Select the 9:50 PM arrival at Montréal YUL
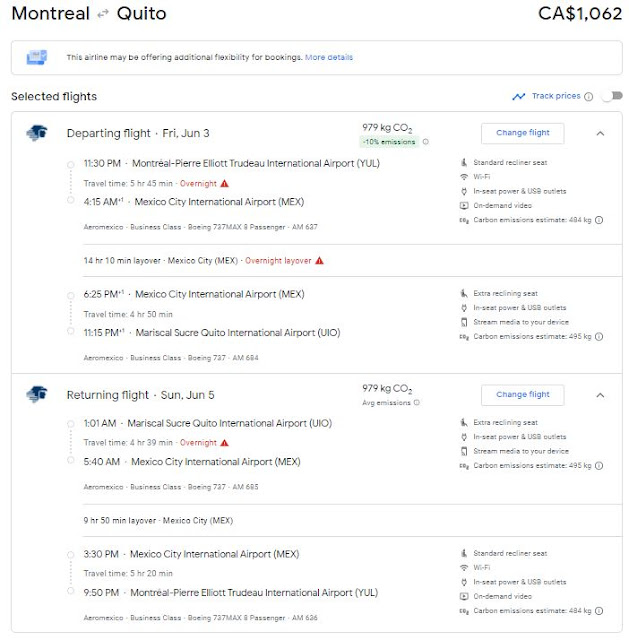Viewport: 629px width, 640px height. tap(231, 592)
